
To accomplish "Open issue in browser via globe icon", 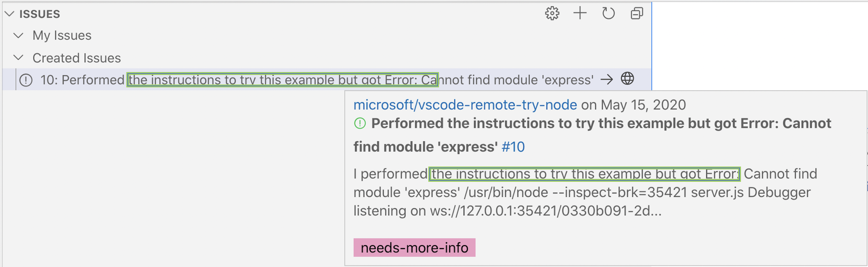I will (x=628, y=79).
